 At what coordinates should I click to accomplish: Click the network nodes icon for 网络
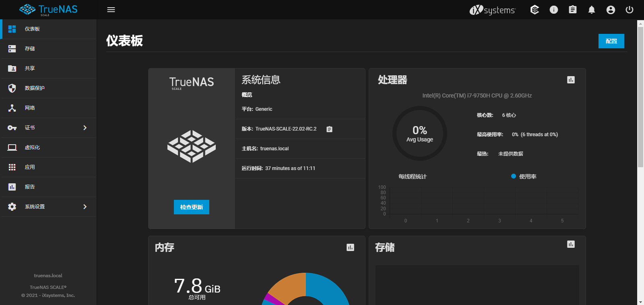point(12,108)
